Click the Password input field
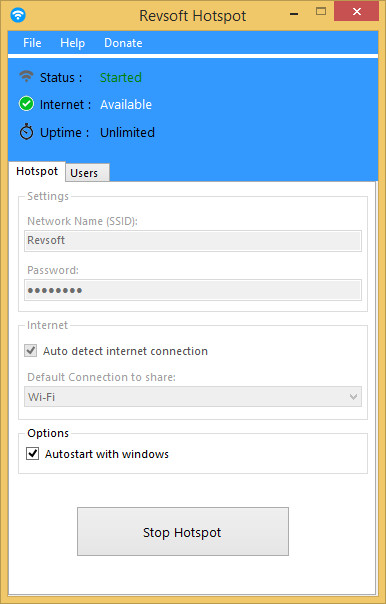 pyautogui.click(x=193, y=290)
